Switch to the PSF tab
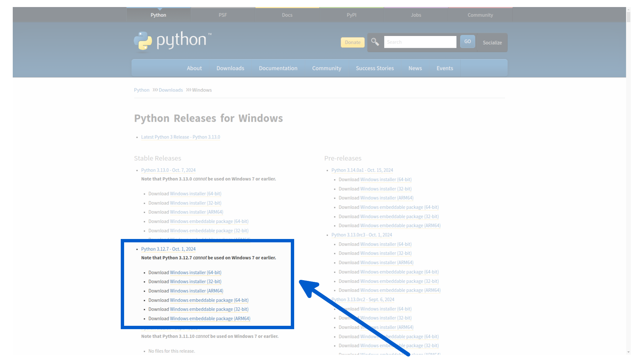 (x=223, y=15)
